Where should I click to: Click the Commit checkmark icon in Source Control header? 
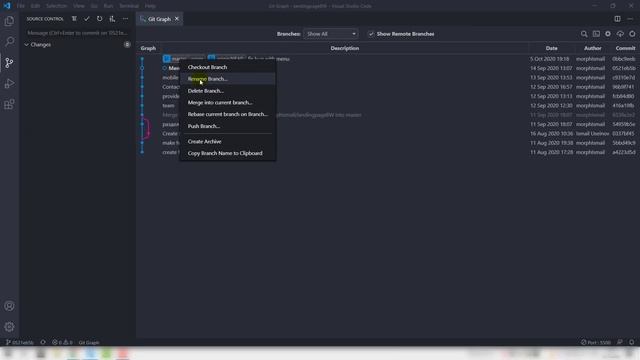[x=87, y=19]
